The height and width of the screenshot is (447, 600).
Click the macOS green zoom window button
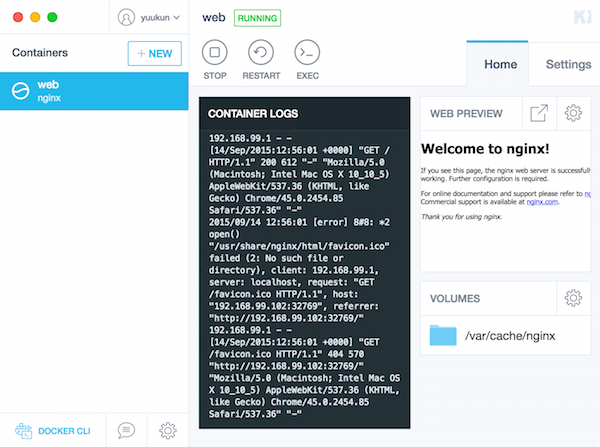52,17
